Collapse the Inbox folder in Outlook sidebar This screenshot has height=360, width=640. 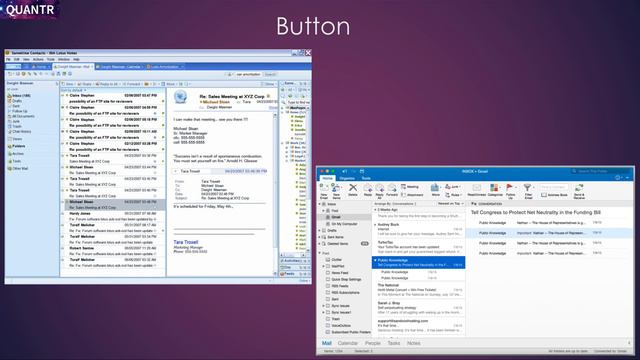tap(320, 204)
